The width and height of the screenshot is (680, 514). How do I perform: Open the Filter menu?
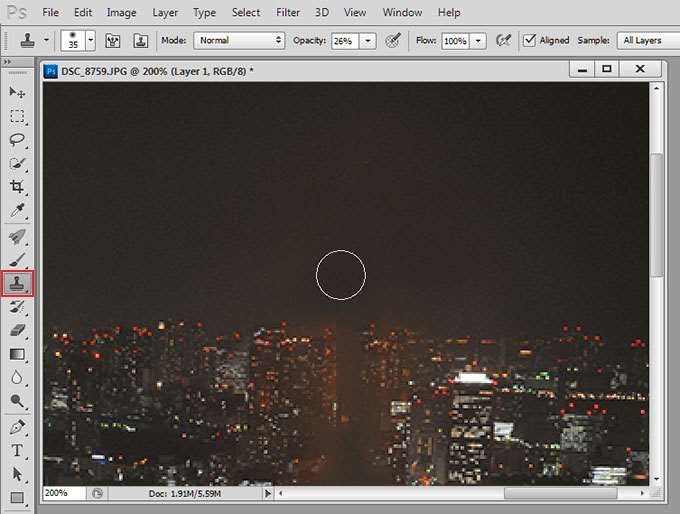(288, 13)
